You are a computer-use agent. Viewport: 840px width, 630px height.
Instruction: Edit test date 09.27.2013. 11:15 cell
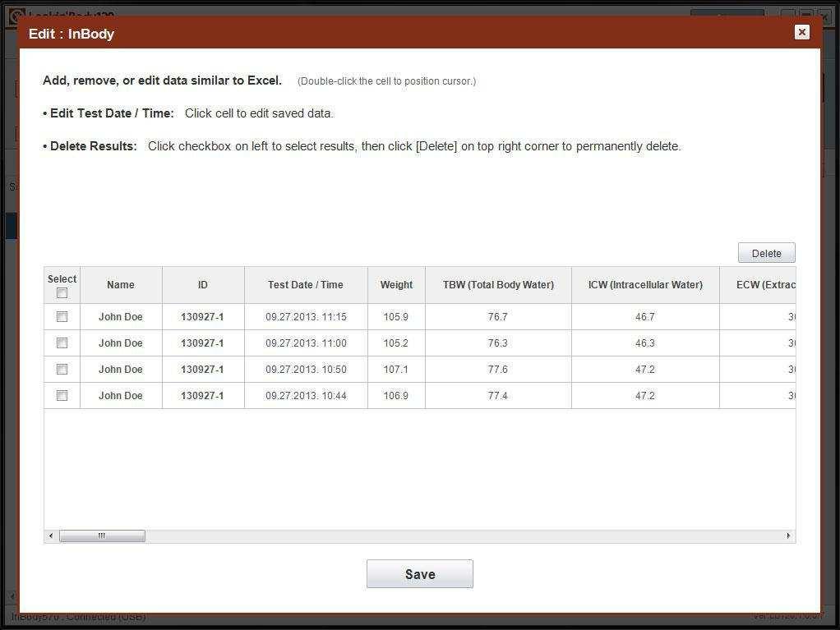click(x=306, y=317)
